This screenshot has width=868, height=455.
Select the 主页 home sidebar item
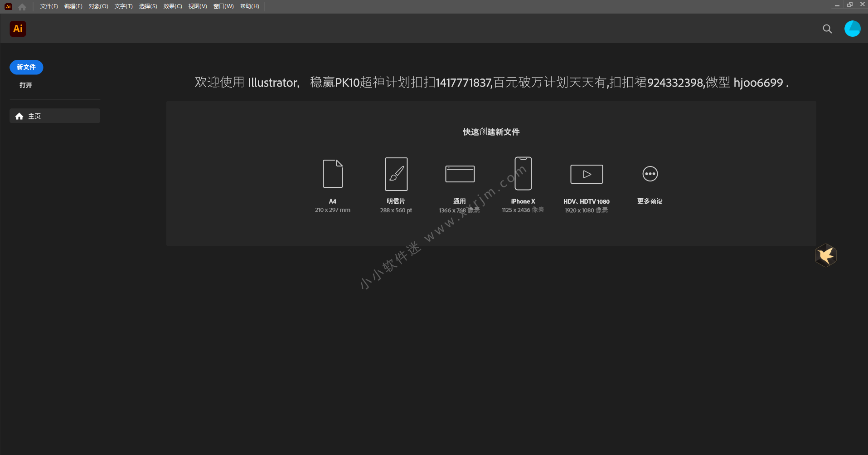click(x=55, y=116)
